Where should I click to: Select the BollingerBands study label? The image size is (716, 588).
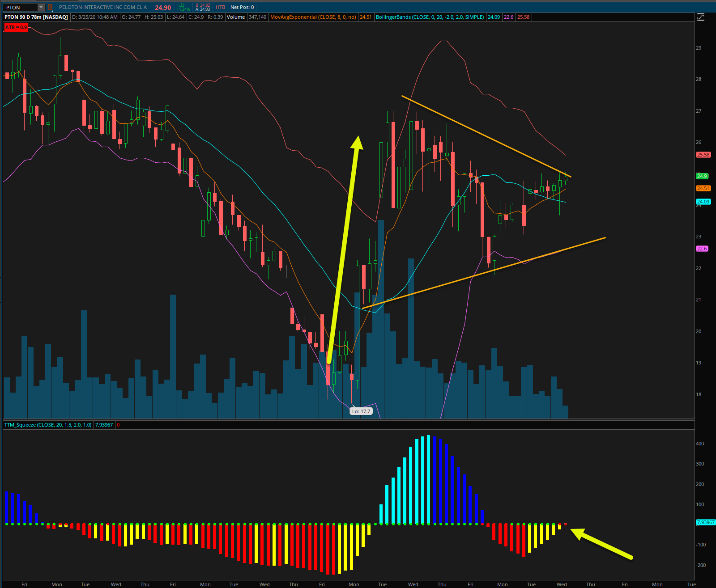point(430,17)
